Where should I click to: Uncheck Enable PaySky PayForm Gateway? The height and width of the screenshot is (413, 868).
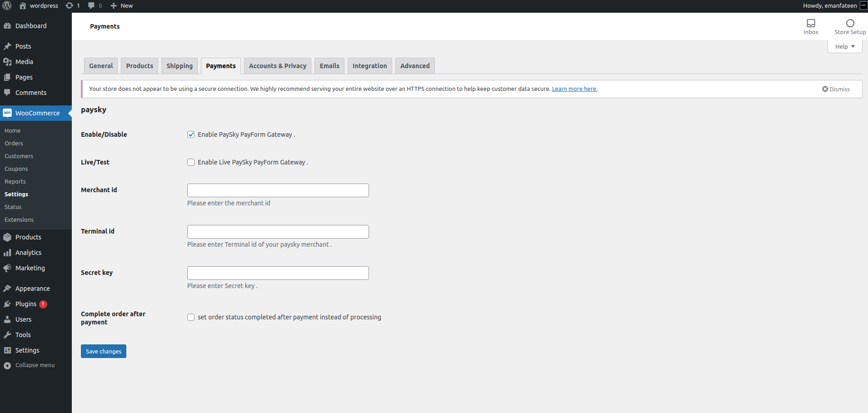pos(191,134)
